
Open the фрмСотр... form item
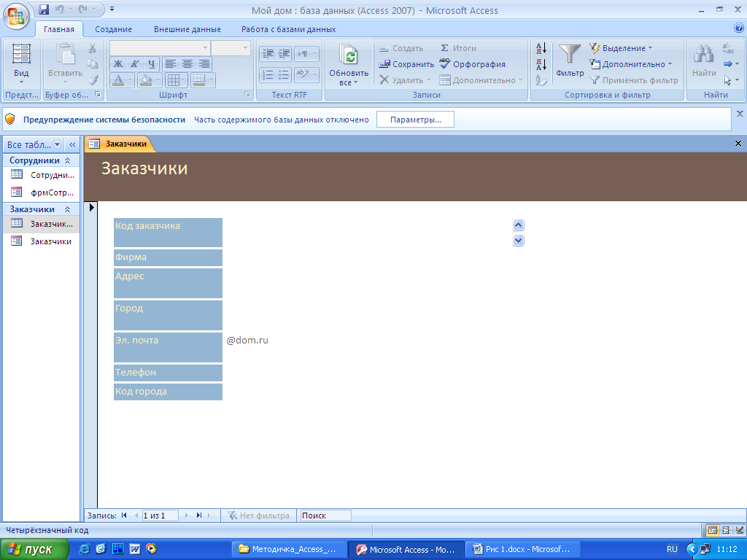(x=42, y=192)
